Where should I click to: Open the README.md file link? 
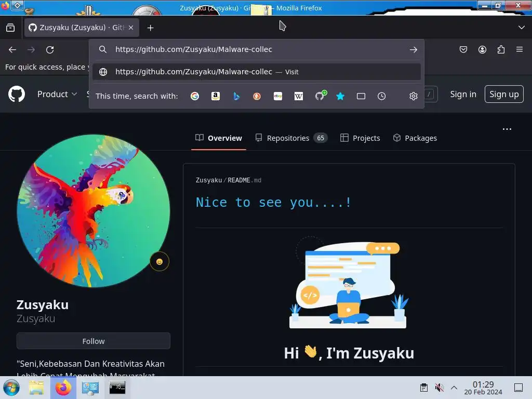coord(244,180)
